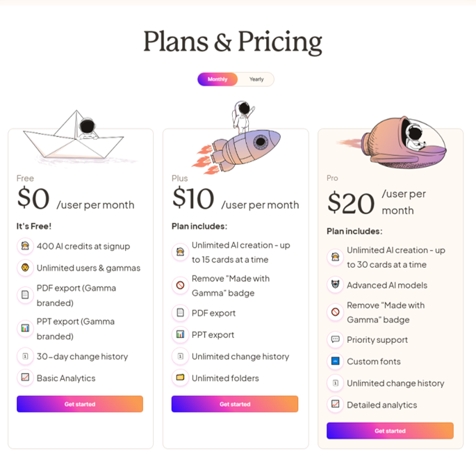This screenshot has height=457, width=476.
Task: Click the Unlimited folders folder icon
Action: (x=180, y=378)
